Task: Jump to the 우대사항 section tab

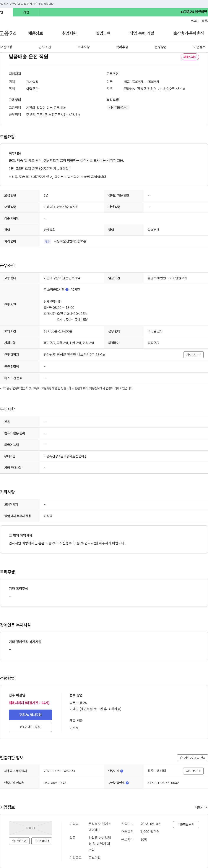Action: [x=83, y=47]
